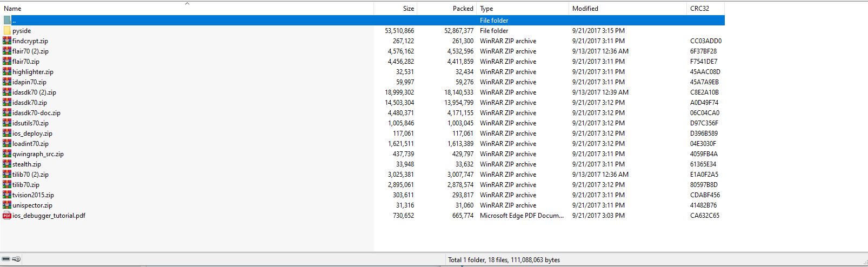
Task: Click the pyside folder icon
Action: [x=7, y=30]
